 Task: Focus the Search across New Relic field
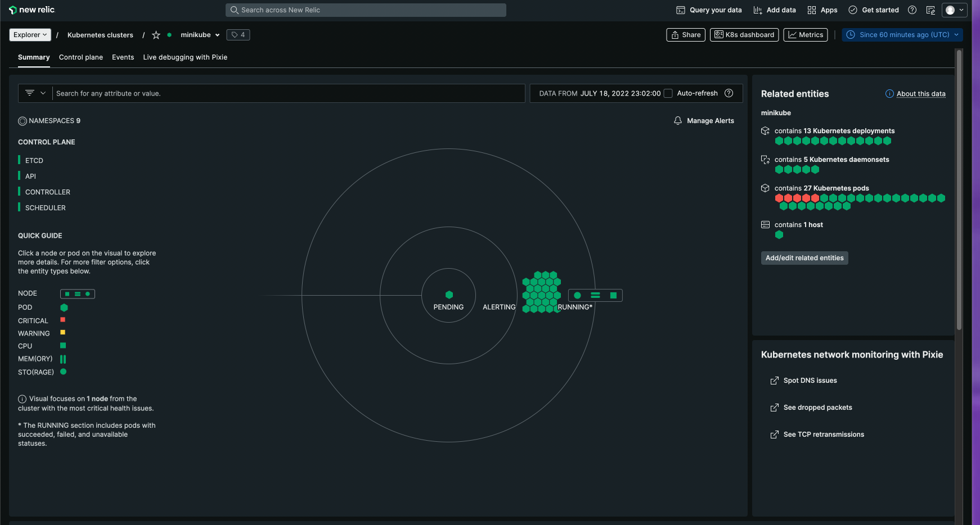click(366, 10)
